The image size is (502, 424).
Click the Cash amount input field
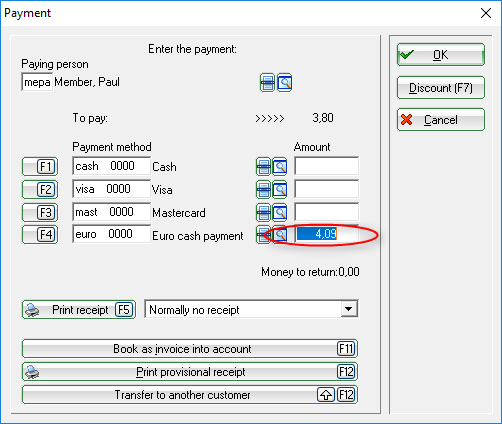click(x=326, y=166)
